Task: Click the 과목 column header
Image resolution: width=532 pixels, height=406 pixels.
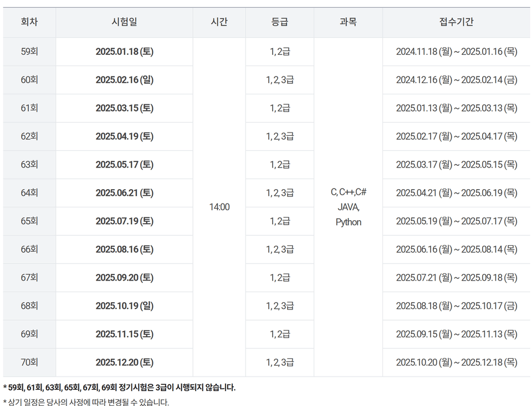Action: point(348,22)
